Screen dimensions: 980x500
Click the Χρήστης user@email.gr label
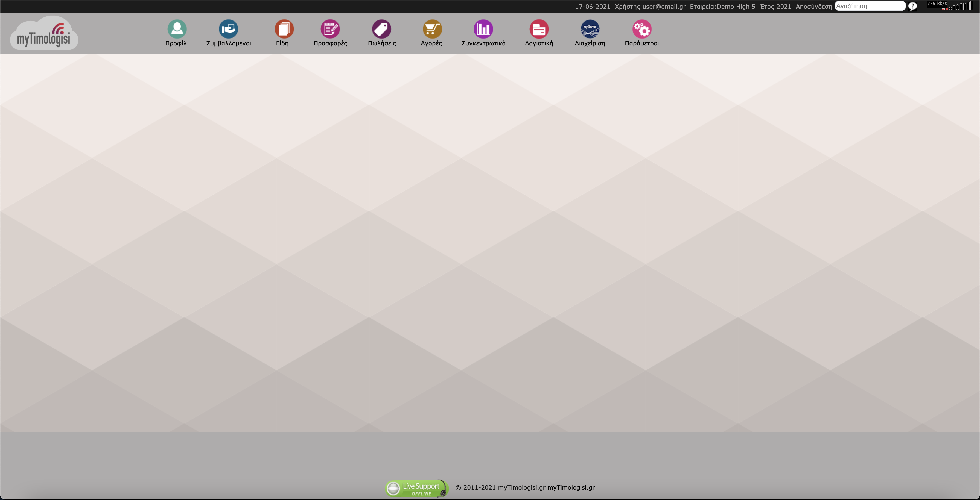pos(650,7)
